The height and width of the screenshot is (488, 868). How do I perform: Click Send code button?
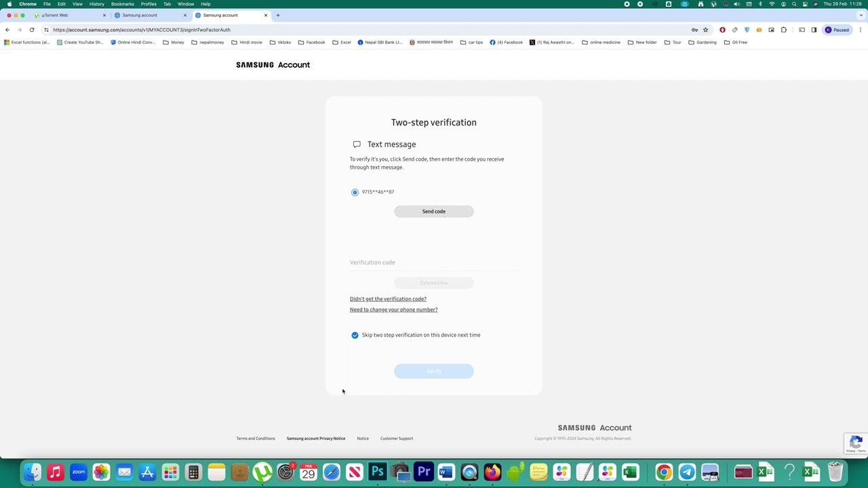[x=433, y=211]
